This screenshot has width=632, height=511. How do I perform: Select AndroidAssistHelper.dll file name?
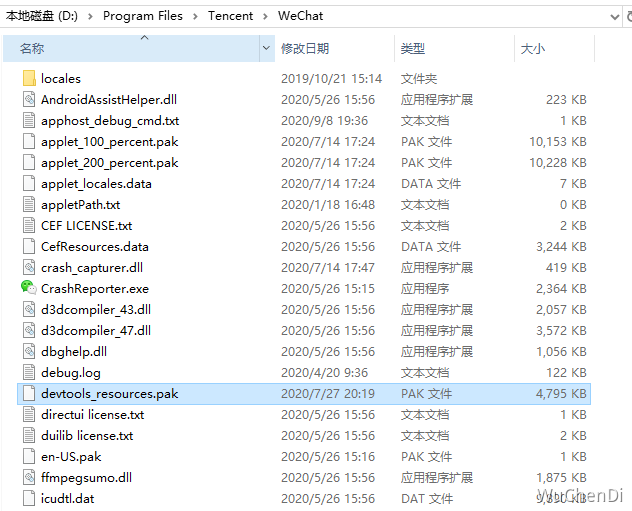(x=109, y=100)
